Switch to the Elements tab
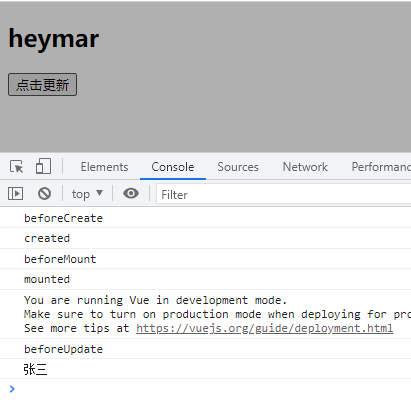This screenshot has height=406, width=411. (x=104, y=167)
